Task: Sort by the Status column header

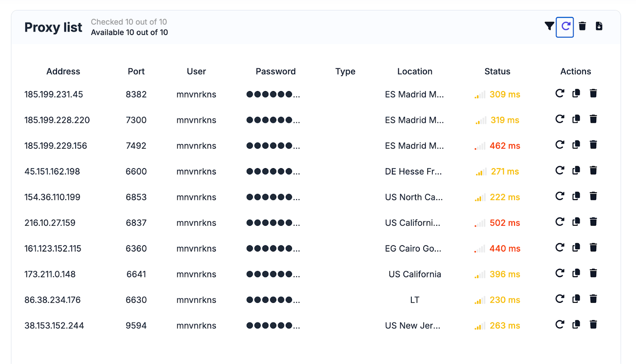Action: (x=497, y=72)
